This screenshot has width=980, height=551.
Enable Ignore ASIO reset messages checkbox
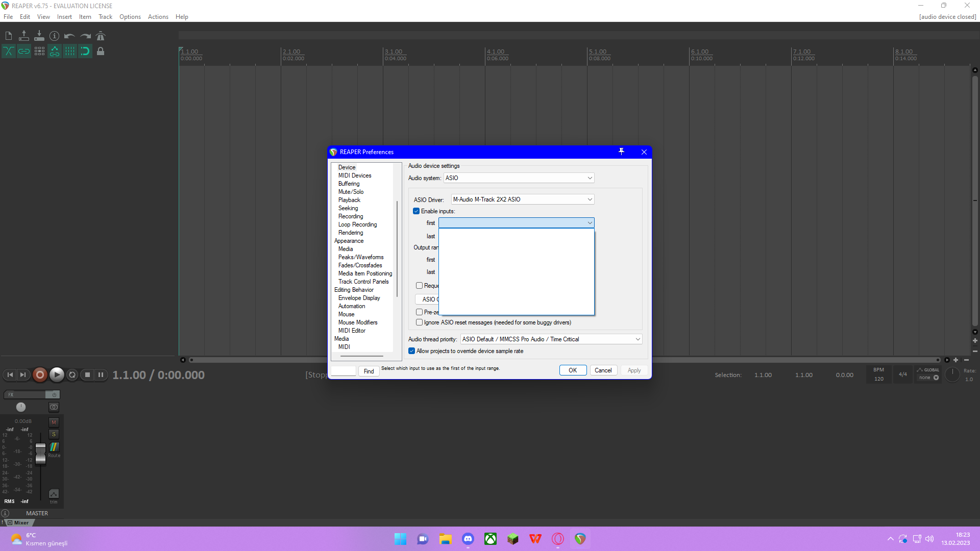pyautogui.click(x=420, y=322)
